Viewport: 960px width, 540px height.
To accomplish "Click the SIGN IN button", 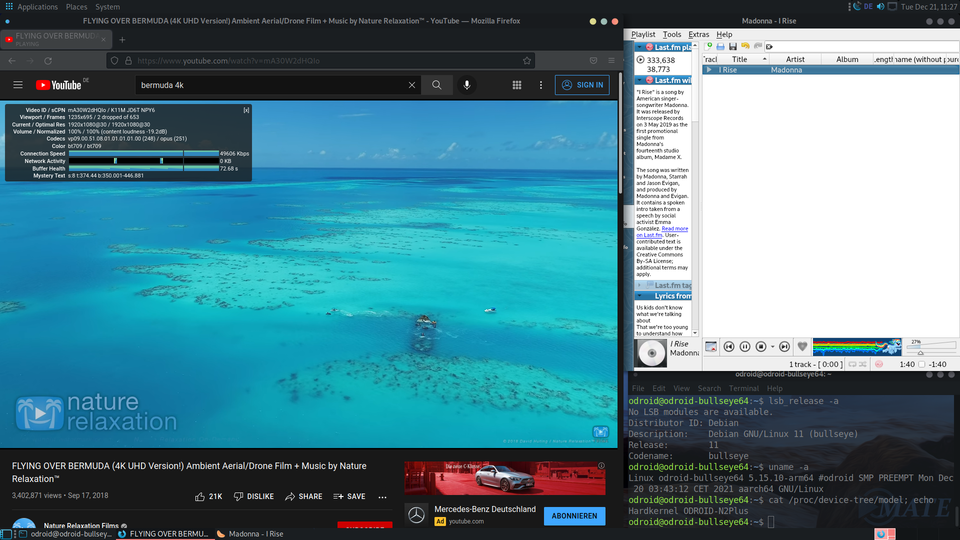I will coord(582,85).
